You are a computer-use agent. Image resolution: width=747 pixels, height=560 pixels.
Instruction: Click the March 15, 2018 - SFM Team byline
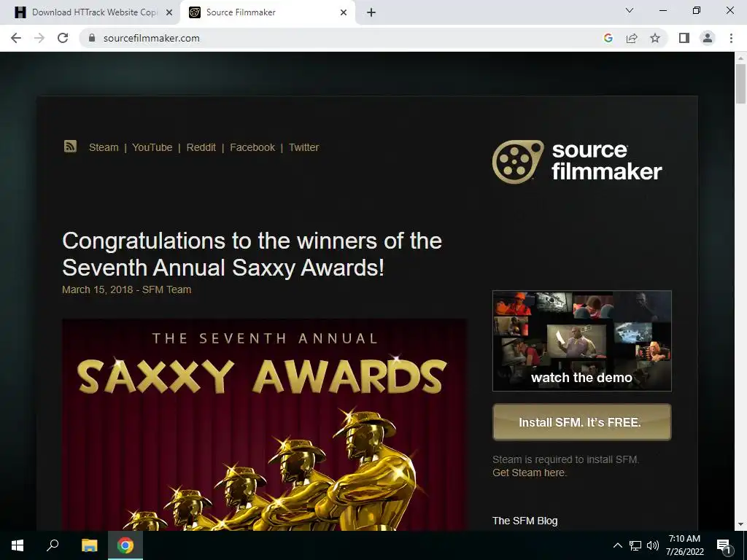pos(127,289)
